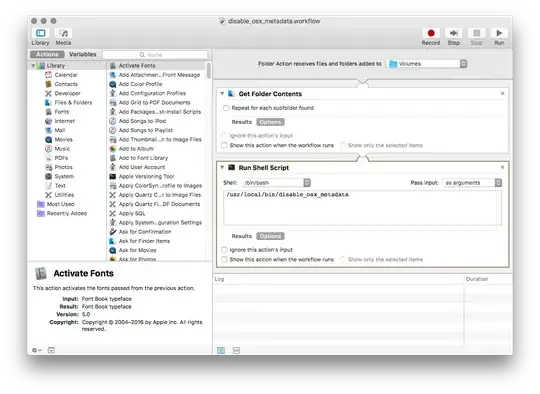The image size is (540, 394).
Task: Toggle the description pane visibility icon
Action: tap(51, 350)
